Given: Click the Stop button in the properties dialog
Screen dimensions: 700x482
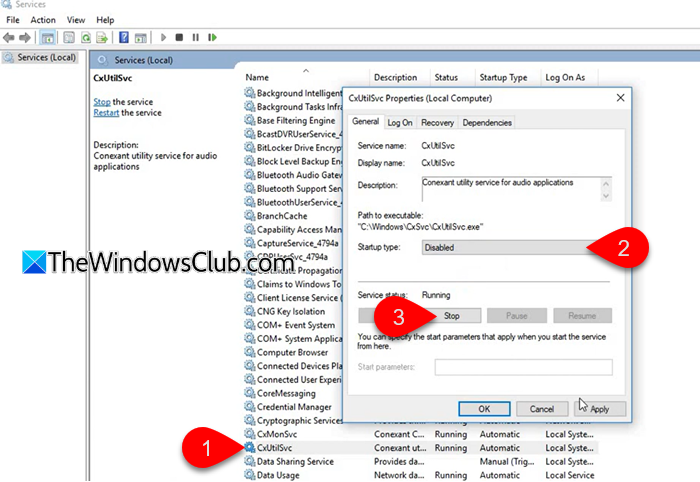Looking at the screenshot, I should (x=451, y=316).
